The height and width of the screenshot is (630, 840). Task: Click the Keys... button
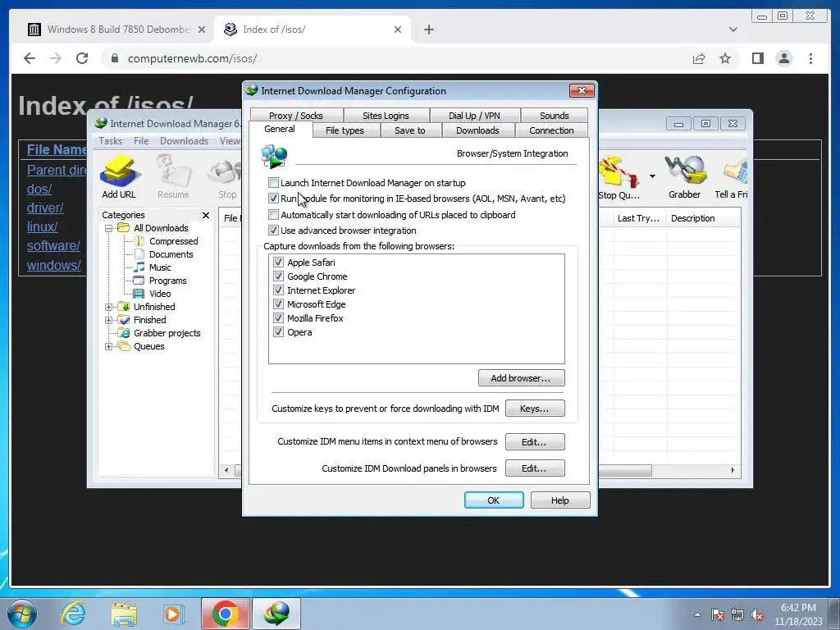pos(535,409)
